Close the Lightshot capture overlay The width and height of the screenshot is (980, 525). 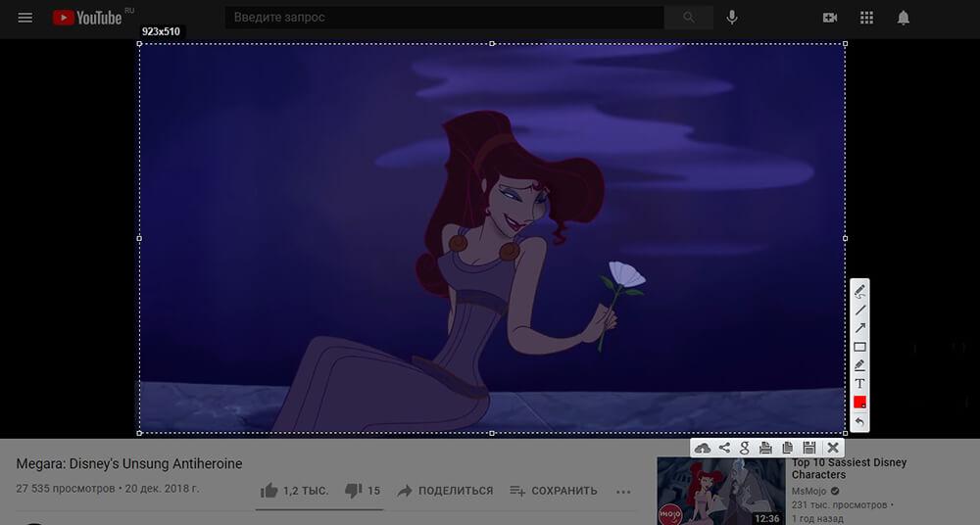click(x=832, y=448)
